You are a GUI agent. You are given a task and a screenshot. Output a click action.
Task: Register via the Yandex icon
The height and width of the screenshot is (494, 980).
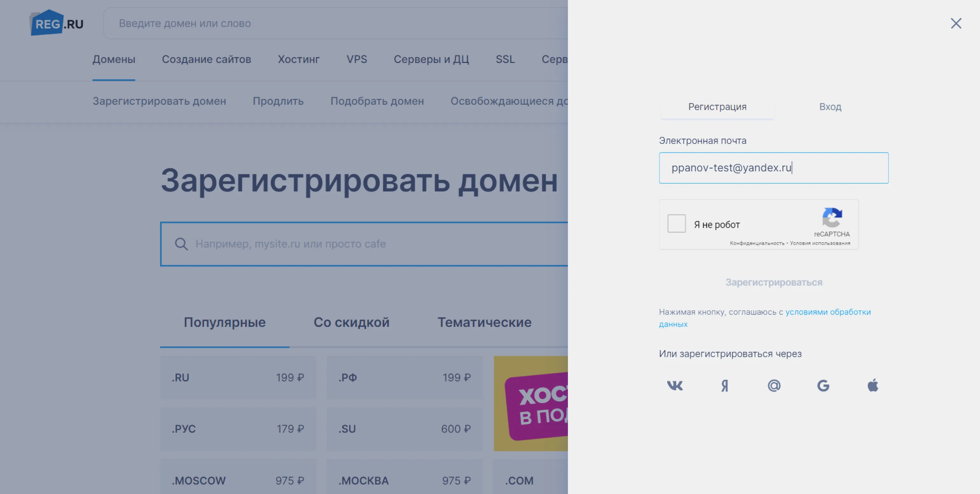coord(725,385)
